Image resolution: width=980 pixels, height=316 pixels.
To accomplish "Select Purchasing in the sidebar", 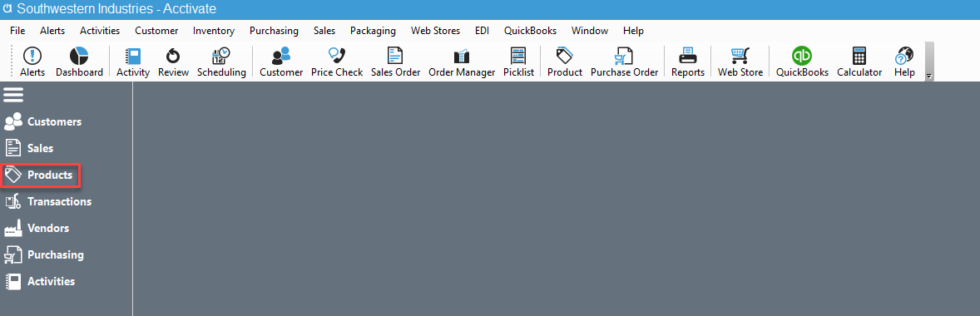I will click(x=44, y=254).
